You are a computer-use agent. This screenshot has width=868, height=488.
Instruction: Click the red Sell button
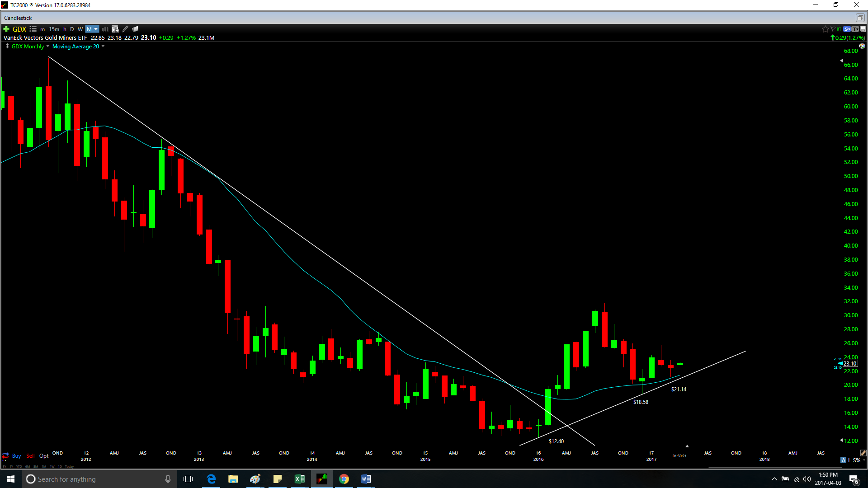[30, 456]
